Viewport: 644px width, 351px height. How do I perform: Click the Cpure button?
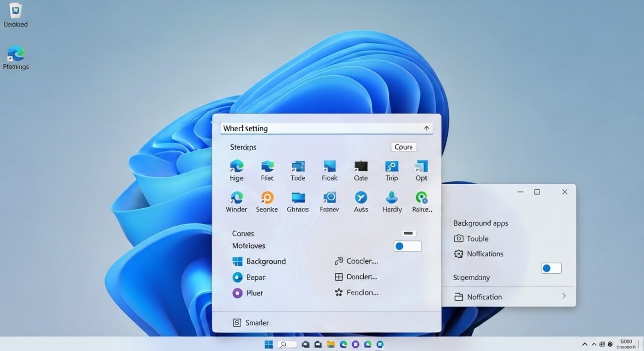click(403, 147)
